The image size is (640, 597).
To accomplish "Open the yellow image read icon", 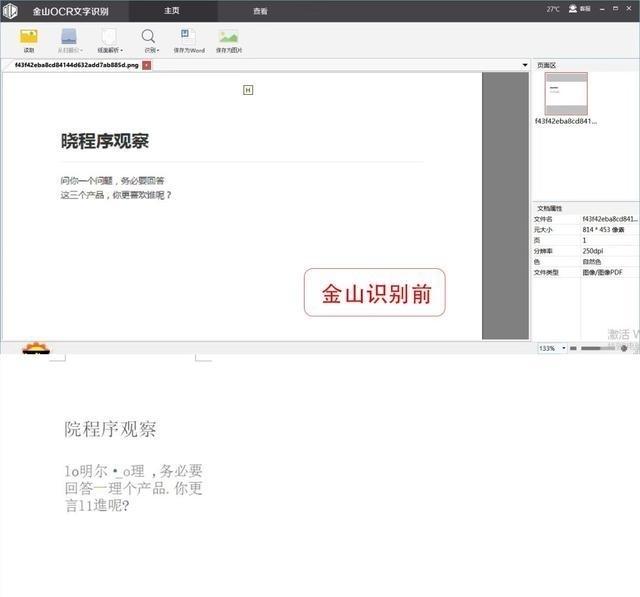I will [x=29, y=36].
